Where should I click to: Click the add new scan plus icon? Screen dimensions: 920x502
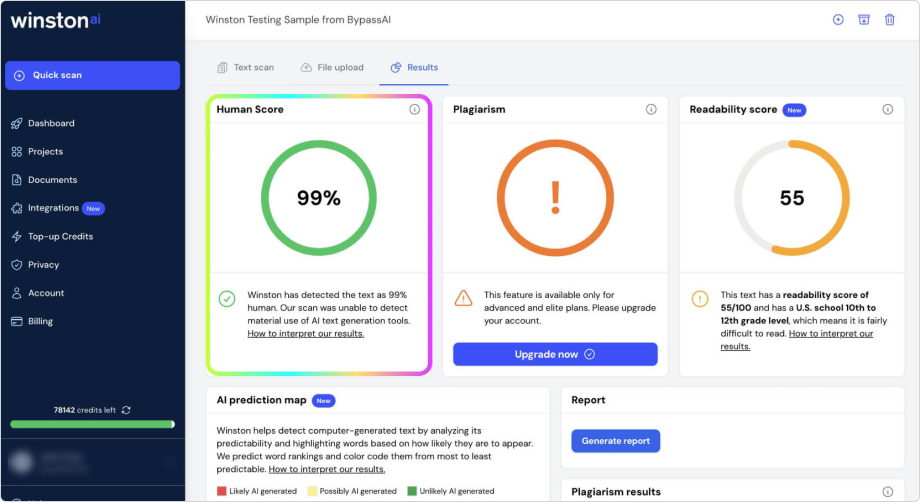click(x=838, y=19)
